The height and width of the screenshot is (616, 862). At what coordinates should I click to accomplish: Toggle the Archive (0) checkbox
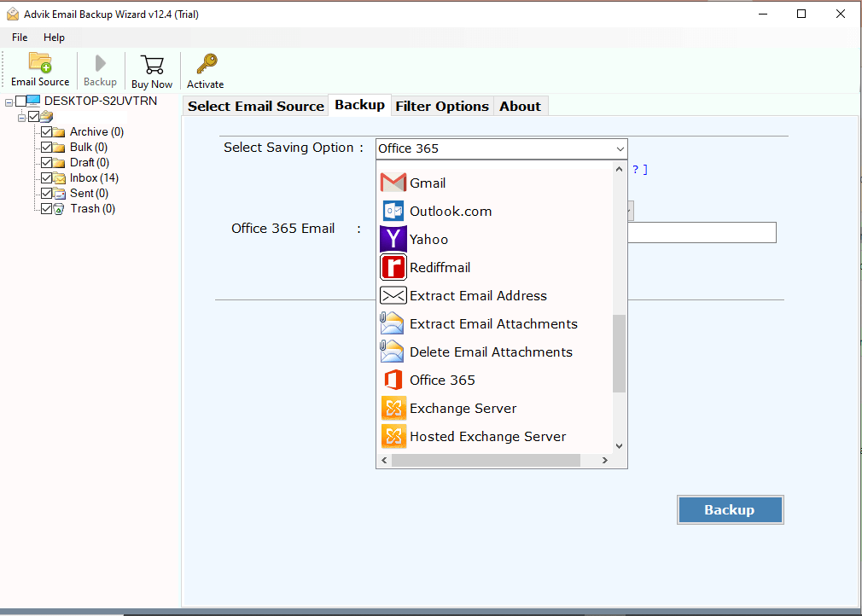(x=46, y=132)
